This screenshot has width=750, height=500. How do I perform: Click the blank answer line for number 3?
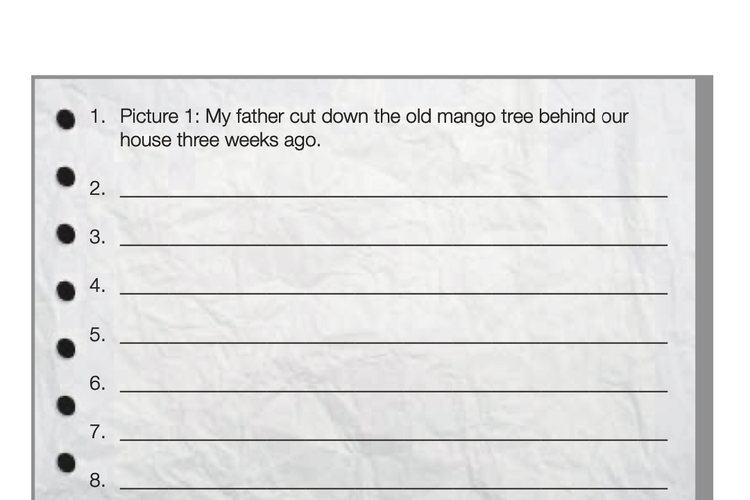tap(394, 244)
